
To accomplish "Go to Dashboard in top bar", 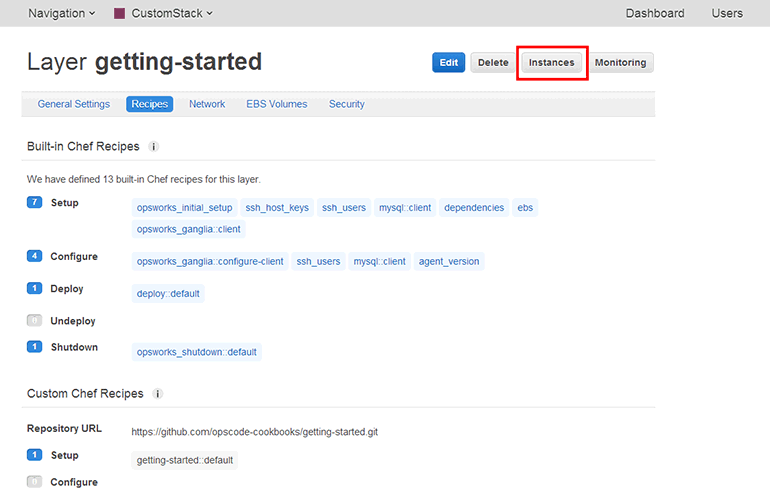I will (655, 14).
